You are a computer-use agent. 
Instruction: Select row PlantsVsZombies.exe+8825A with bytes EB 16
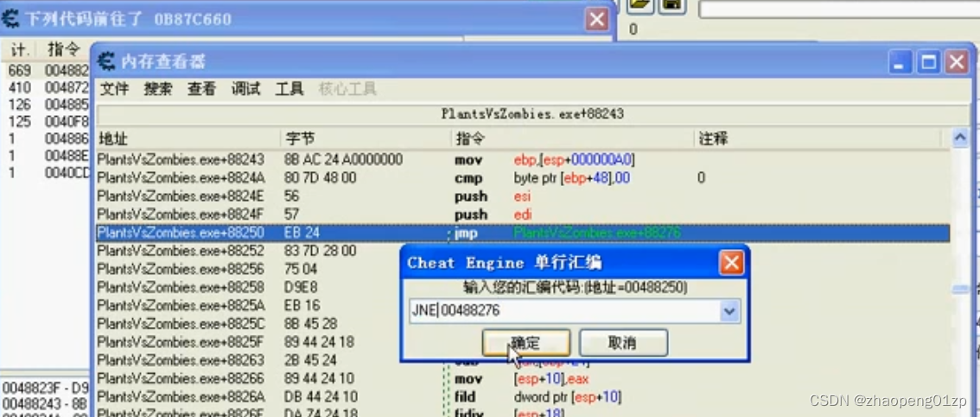(247, 305)
